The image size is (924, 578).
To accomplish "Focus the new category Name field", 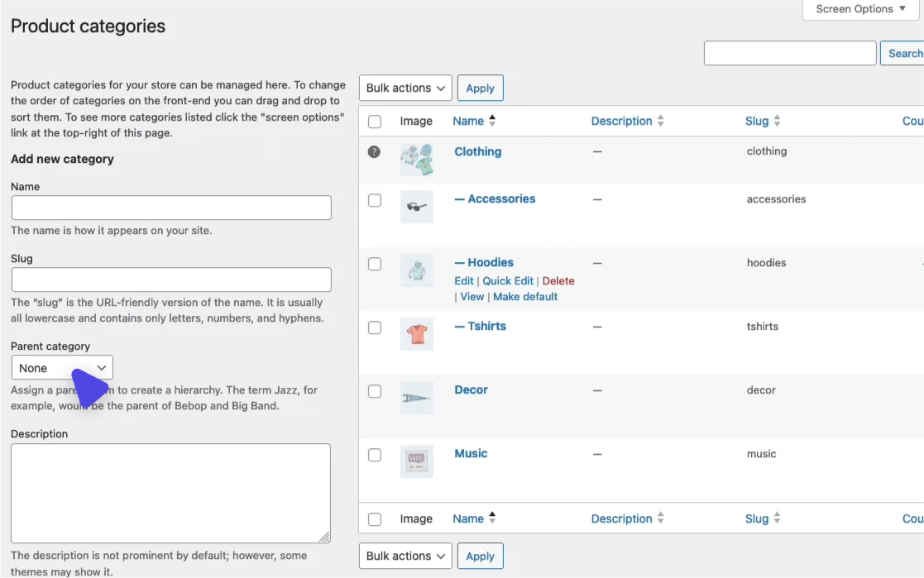I will coord(171,208).
